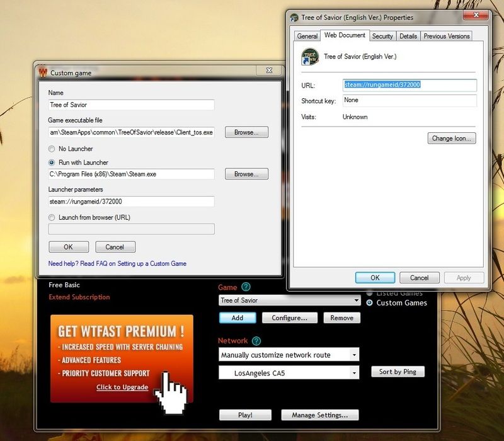The image size is (504, 441).
Task: Close the Custom game dialog
Action: (x=269, y=71)
